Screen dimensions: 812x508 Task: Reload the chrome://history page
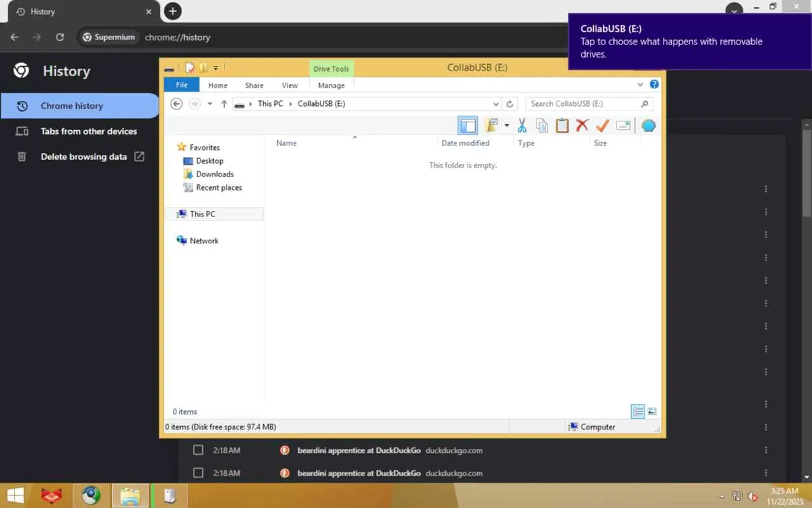pos(60,37)
